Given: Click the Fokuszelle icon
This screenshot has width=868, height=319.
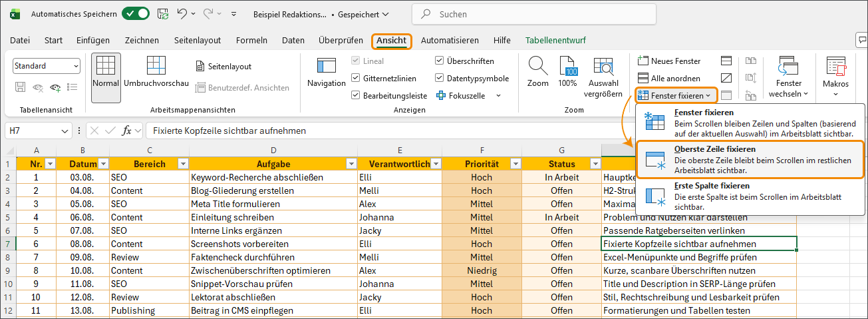Looking at the screenshot, I should (x=441, y=95).
